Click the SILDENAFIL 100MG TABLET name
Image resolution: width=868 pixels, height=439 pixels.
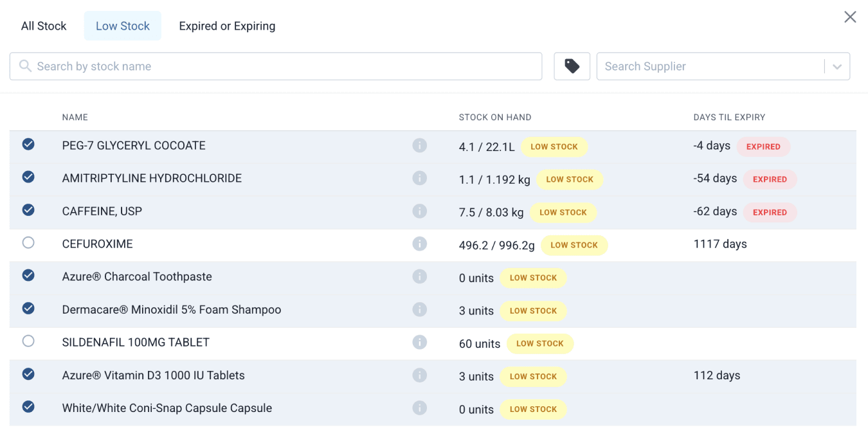pyautogui.click(x=136, y=343)
